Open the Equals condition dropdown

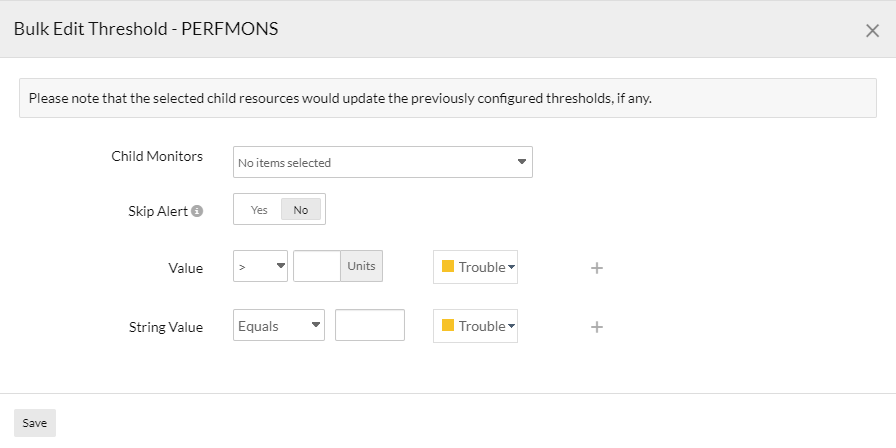pos(279,326)
